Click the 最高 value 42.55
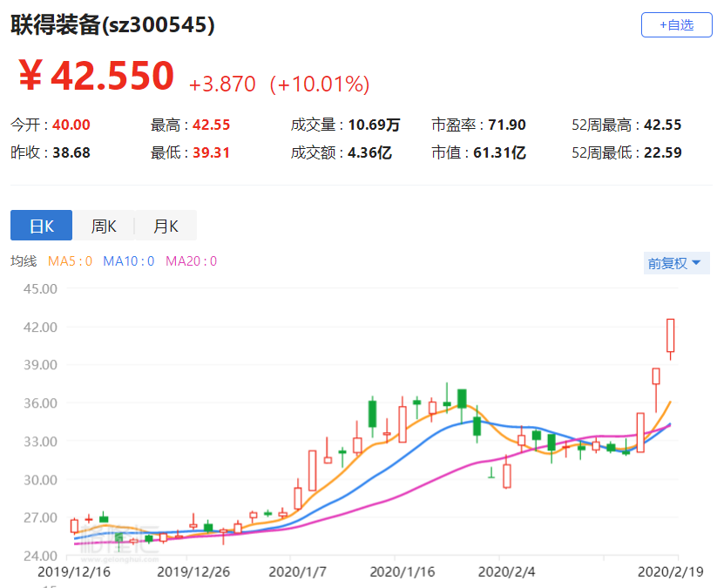Image resolution: width=717 pixels, height=588 pixels. tap(211, 125)
